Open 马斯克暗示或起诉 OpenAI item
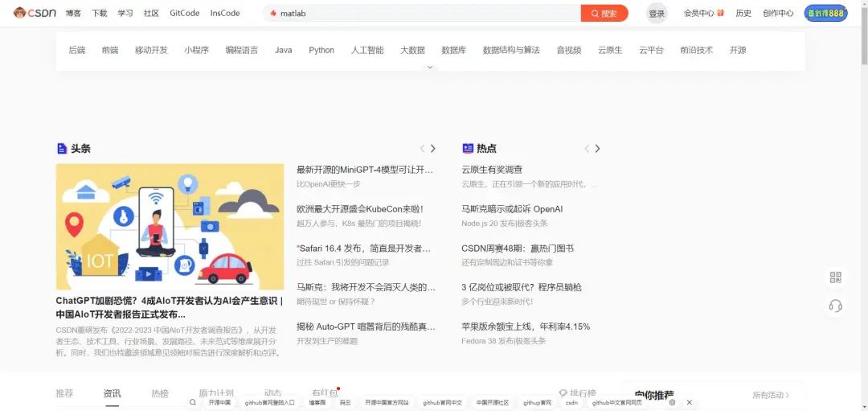Image resolution: width=868 pixels, height=411 pixels. [x=512, y=209]
